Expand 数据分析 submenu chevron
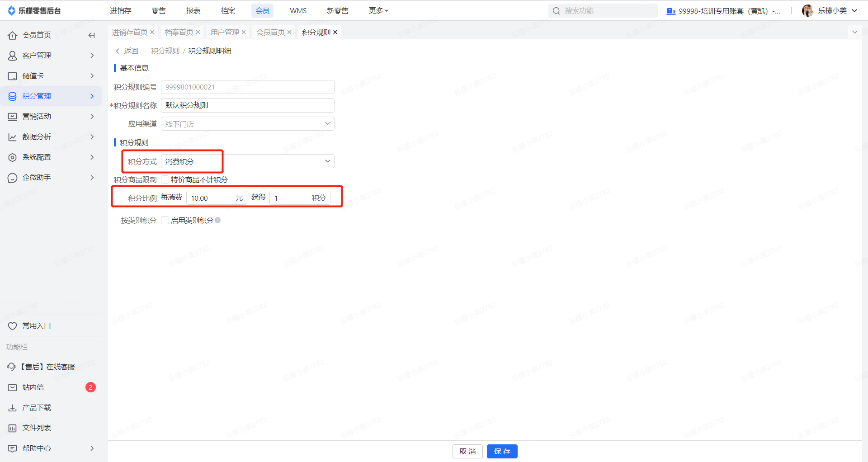This screenshot has width=868, height=462. point(92,137)
